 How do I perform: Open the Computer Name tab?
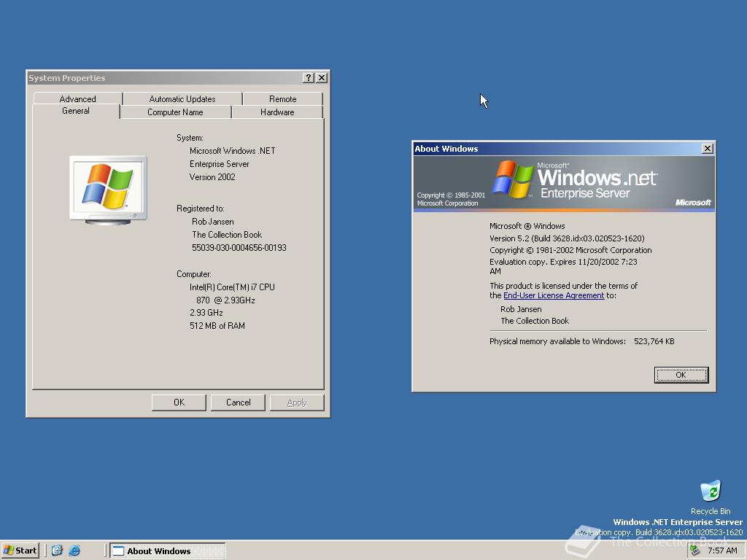click(175, 112)
